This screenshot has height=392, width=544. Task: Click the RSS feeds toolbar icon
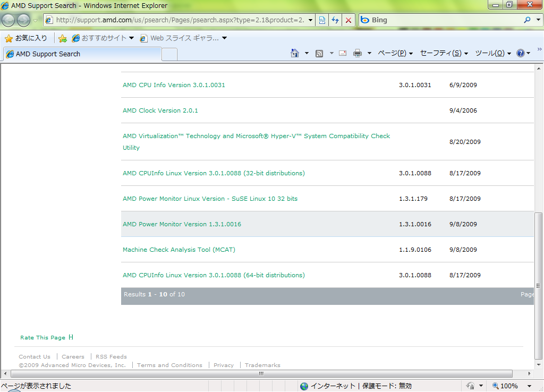[319, 54]
